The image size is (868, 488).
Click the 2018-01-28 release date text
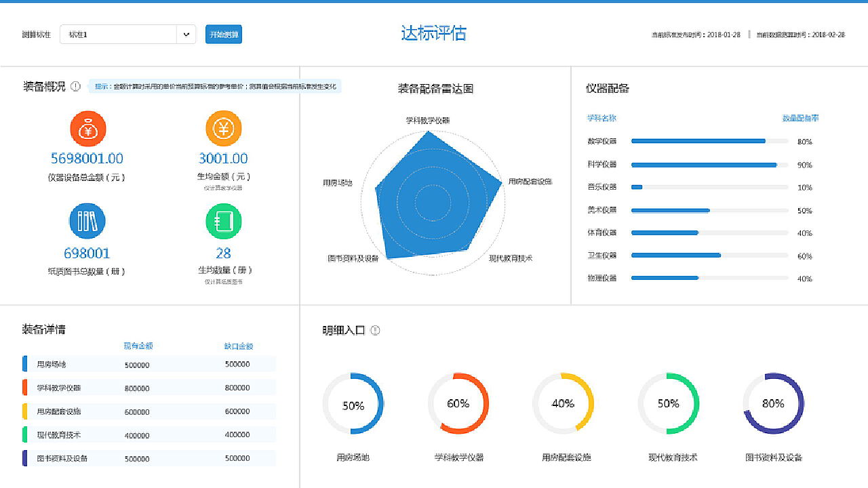pos(723,35)
